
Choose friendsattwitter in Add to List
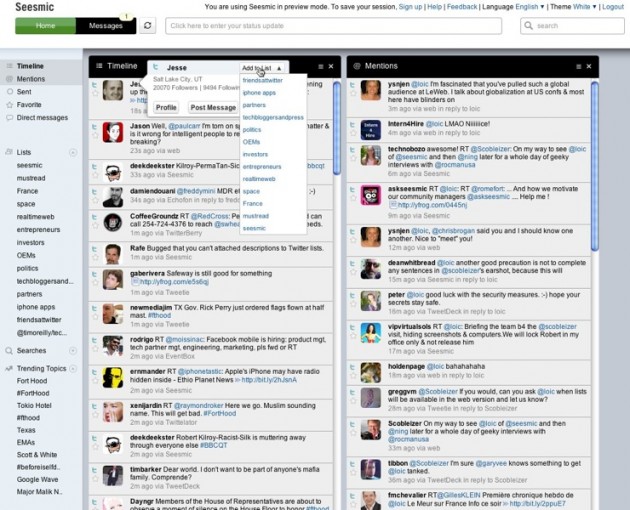pyautogui.click(x=262, y=80)
